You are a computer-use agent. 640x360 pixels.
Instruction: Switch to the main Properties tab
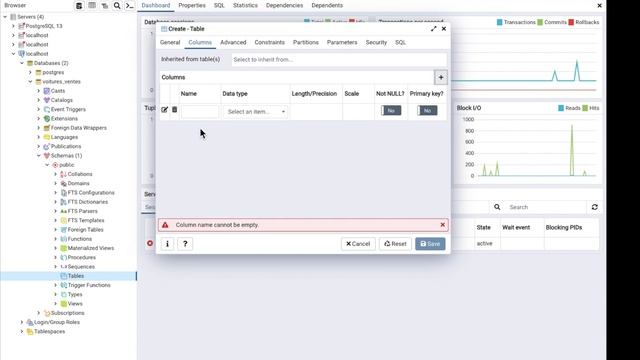click(192, 5)
